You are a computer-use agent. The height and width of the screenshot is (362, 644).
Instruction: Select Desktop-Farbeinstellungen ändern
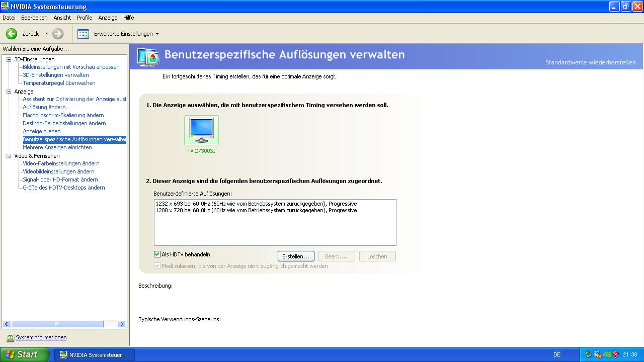pyautogui.click(x=64, y=123)
